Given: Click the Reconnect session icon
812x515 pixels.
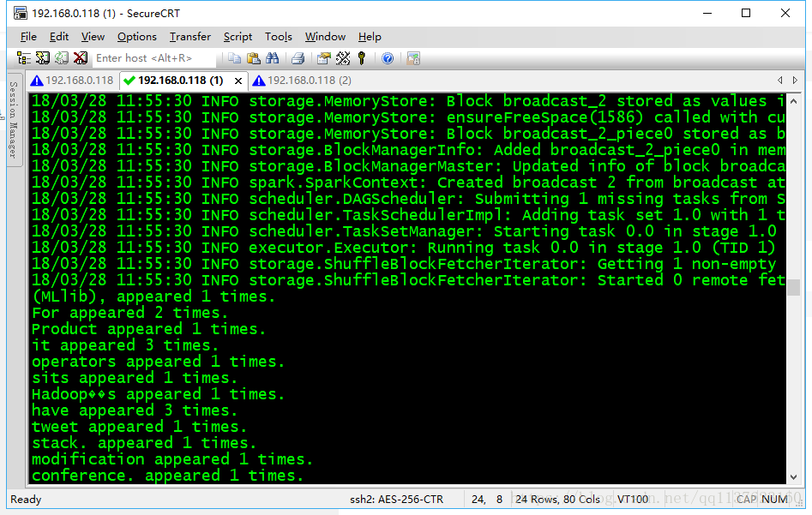Looking at the screenshot, I should 62,58.
